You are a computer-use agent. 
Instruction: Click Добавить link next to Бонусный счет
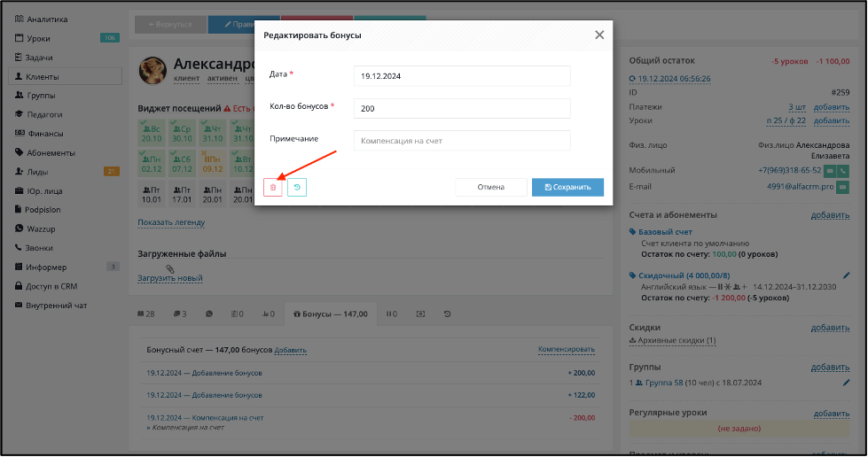(290, 350)
